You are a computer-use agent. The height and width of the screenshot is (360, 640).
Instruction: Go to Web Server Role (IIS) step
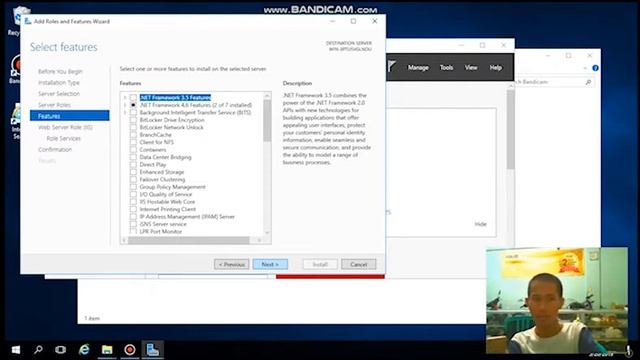tap(65, 127)
